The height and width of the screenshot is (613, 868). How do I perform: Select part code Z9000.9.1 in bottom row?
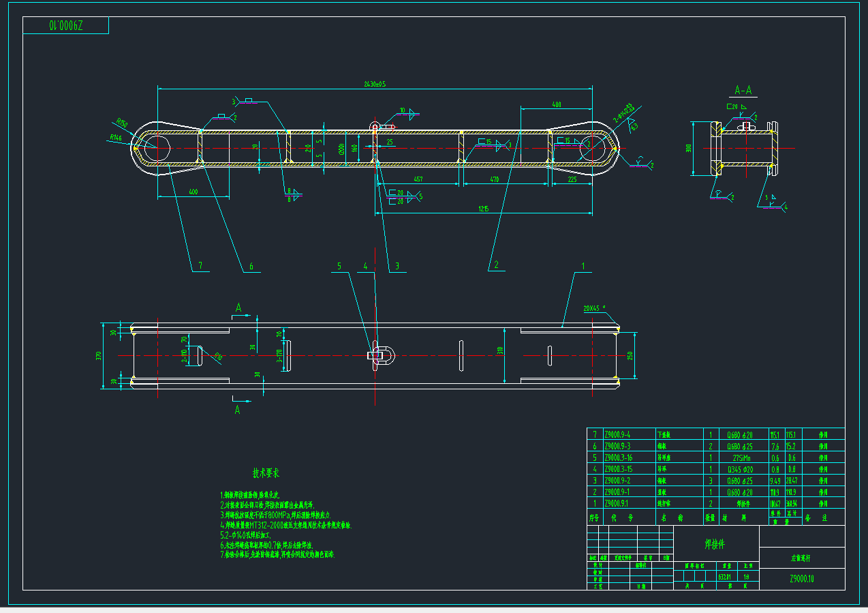[616, 503]
